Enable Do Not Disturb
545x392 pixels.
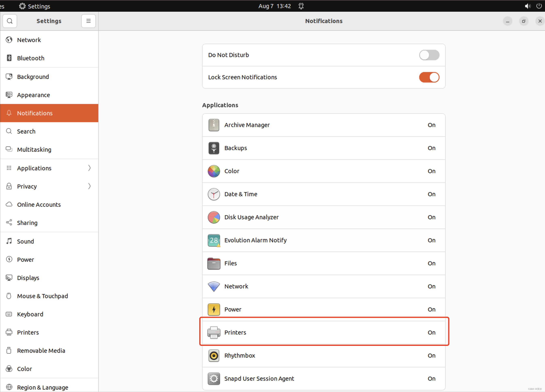(x=429, y=55)
